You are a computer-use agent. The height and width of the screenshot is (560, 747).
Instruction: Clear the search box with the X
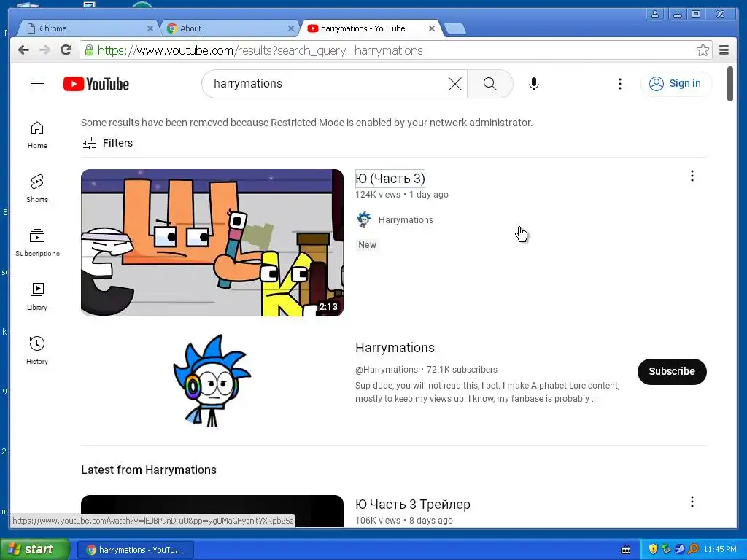point(455,84)
